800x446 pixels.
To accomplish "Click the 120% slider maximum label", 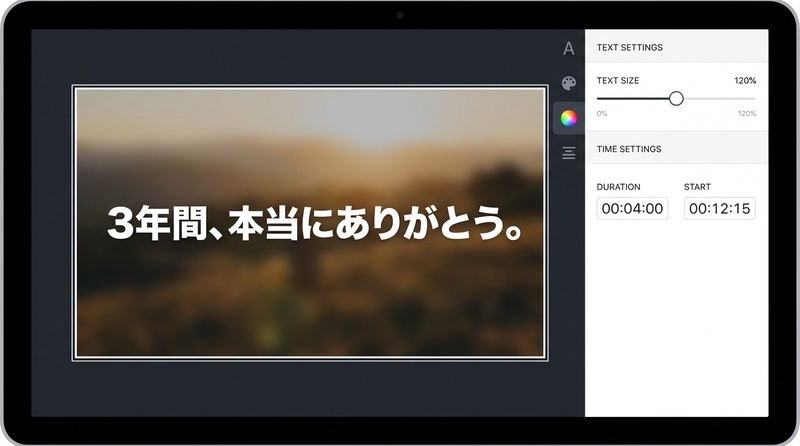I will click(747, 113).
